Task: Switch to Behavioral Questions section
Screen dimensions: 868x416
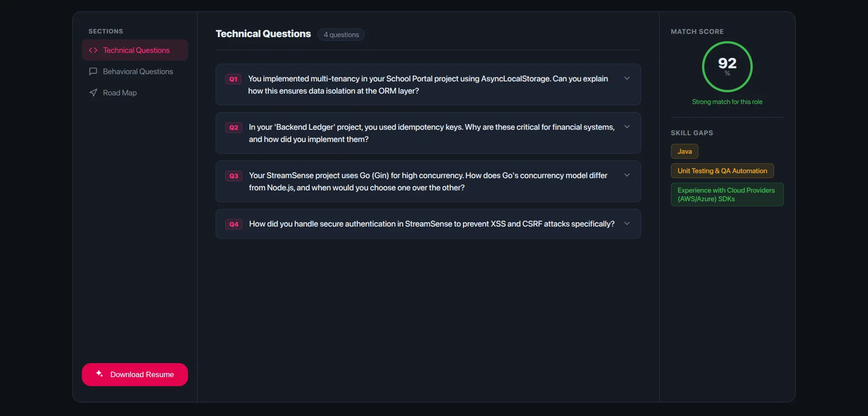Action: pos(135,71)
